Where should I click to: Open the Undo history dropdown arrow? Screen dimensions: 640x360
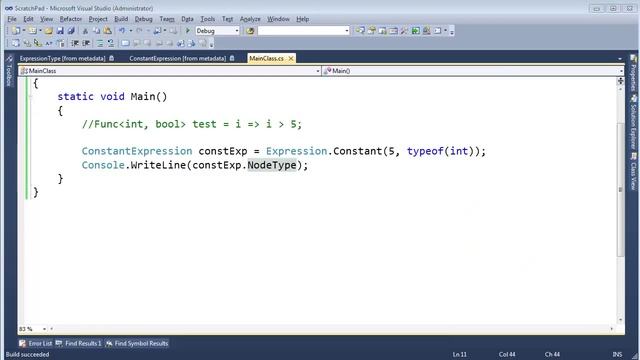131,31
